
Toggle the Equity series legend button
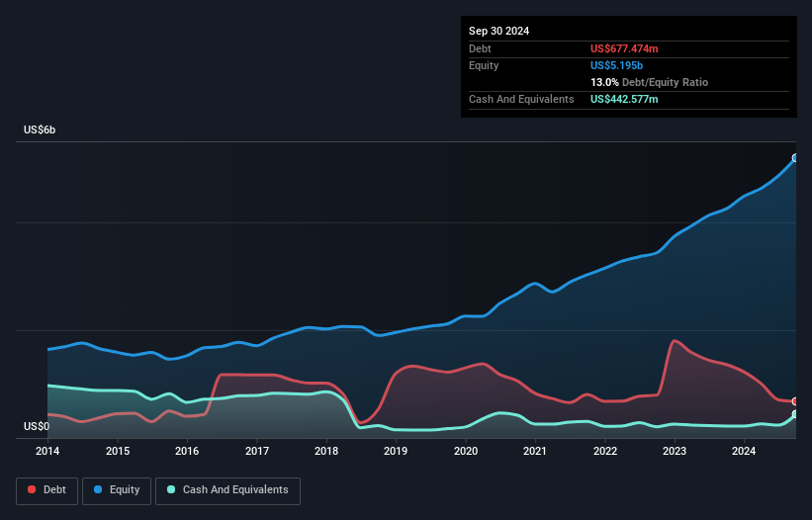click(x=117, y=490)
